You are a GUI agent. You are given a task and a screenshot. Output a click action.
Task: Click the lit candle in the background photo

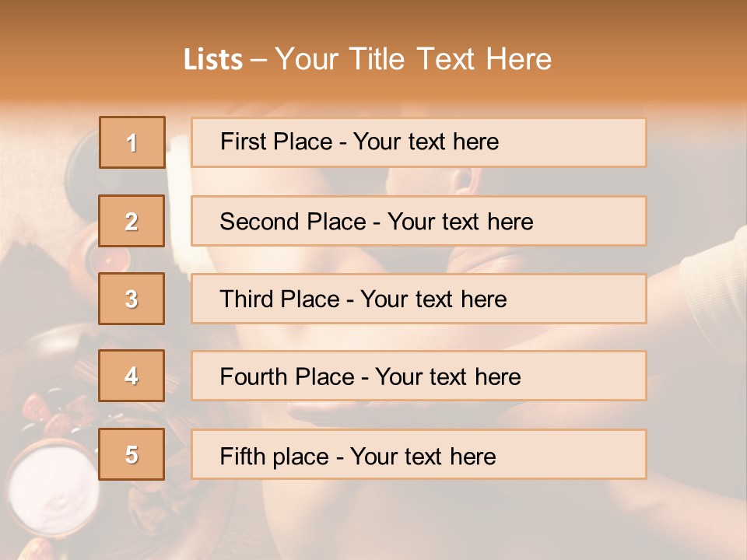coord(107,259)
